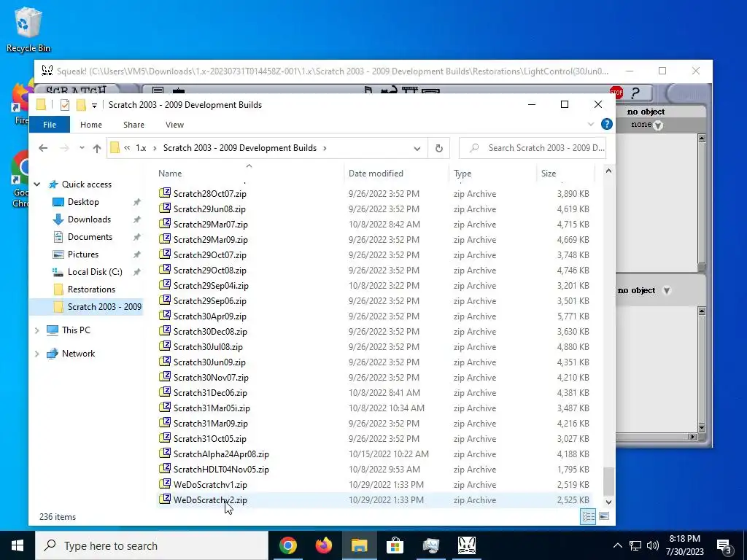Select the file Scratch30Jul08.zip
The width and height of the screenshot is (747, 560).
(x=208, y=347)
